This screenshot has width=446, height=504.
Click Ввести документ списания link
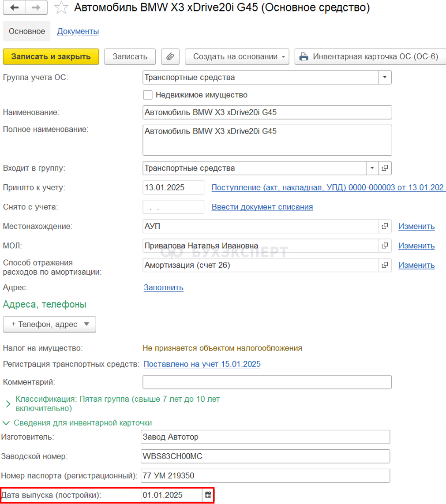point(262,207)
